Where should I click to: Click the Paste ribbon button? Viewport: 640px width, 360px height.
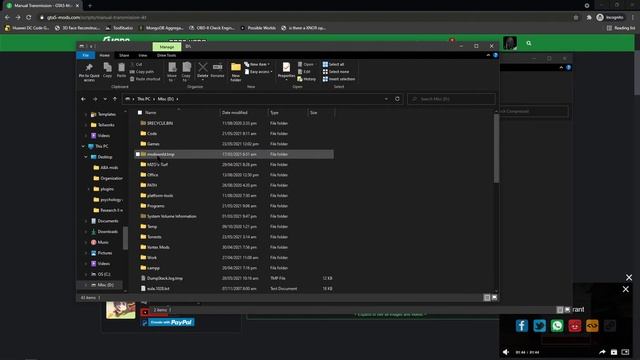[121, 70]
